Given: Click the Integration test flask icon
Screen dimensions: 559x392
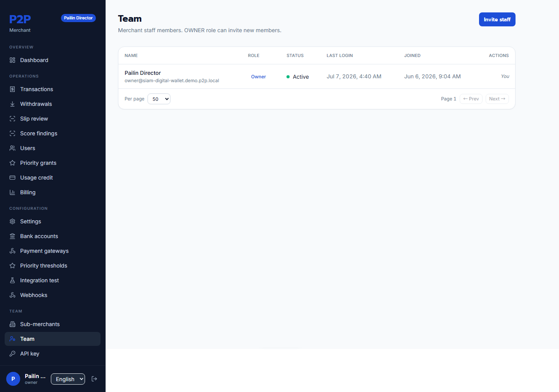Looking at the screenshot, I should point(12,280).
